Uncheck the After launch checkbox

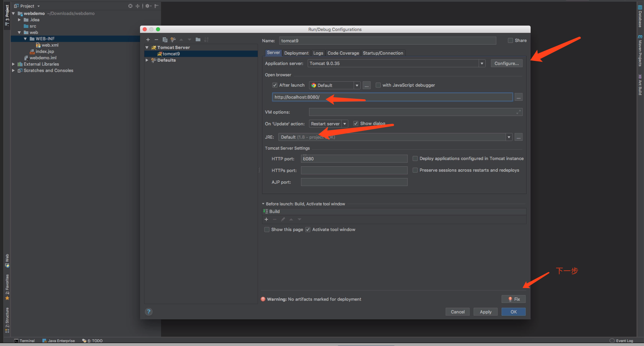(275, 85)
